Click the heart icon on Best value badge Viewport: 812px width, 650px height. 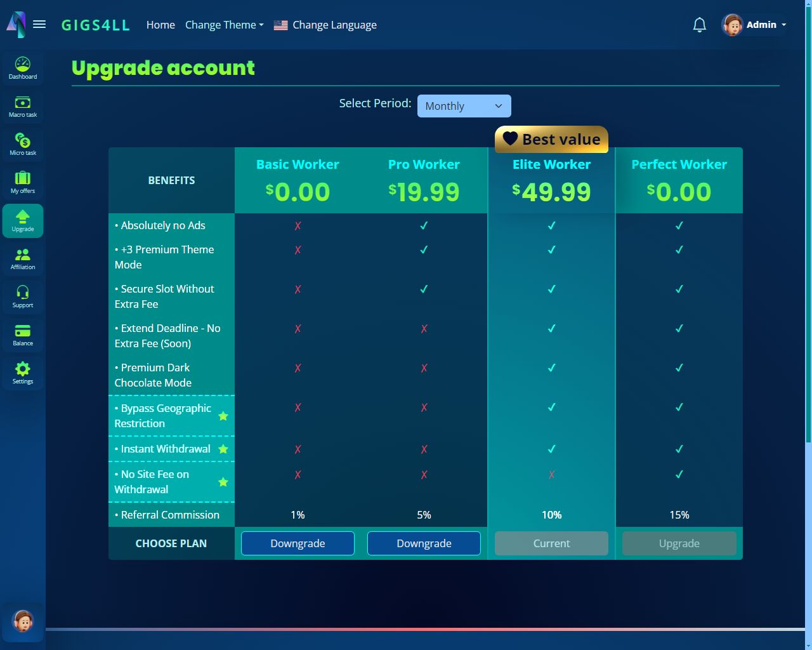click(510, 138)
